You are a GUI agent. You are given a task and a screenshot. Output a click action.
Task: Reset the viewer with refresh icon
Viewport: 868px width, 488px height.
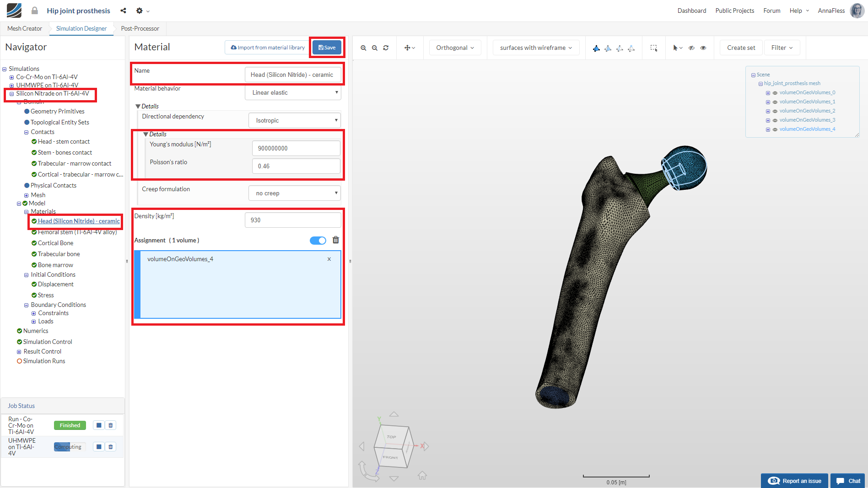(x=386, y=48)
